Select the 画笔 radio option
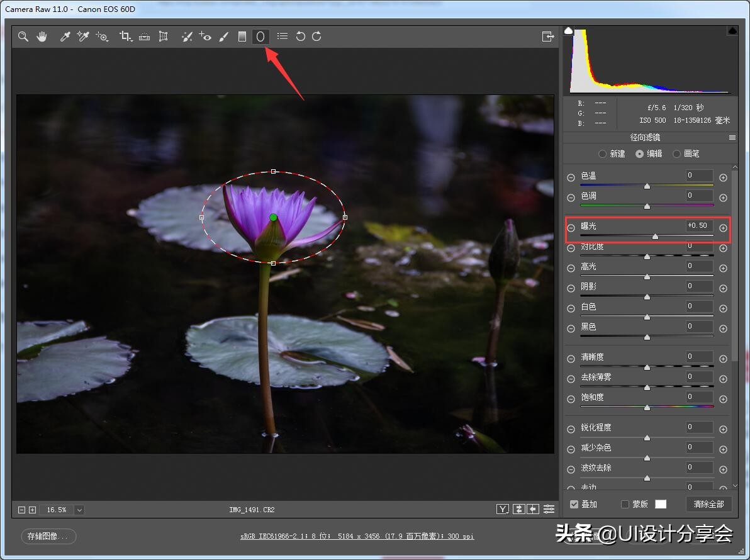 [677, 154]
